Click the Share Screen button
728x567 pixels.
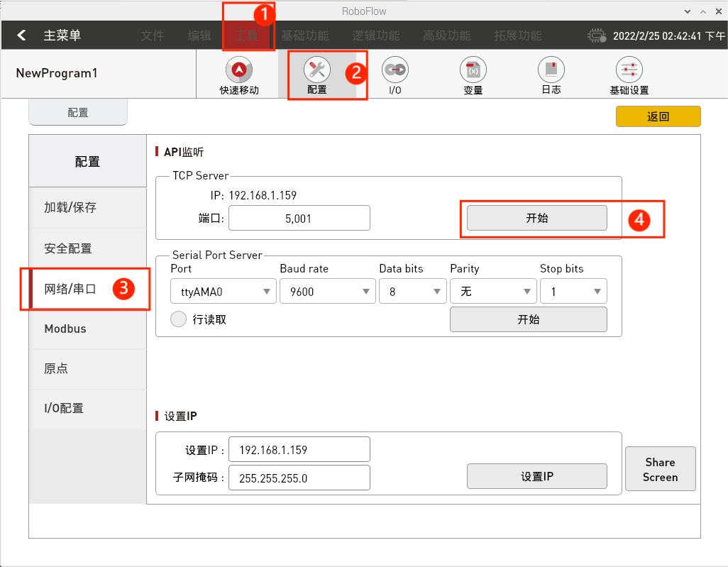coord(660,469)
